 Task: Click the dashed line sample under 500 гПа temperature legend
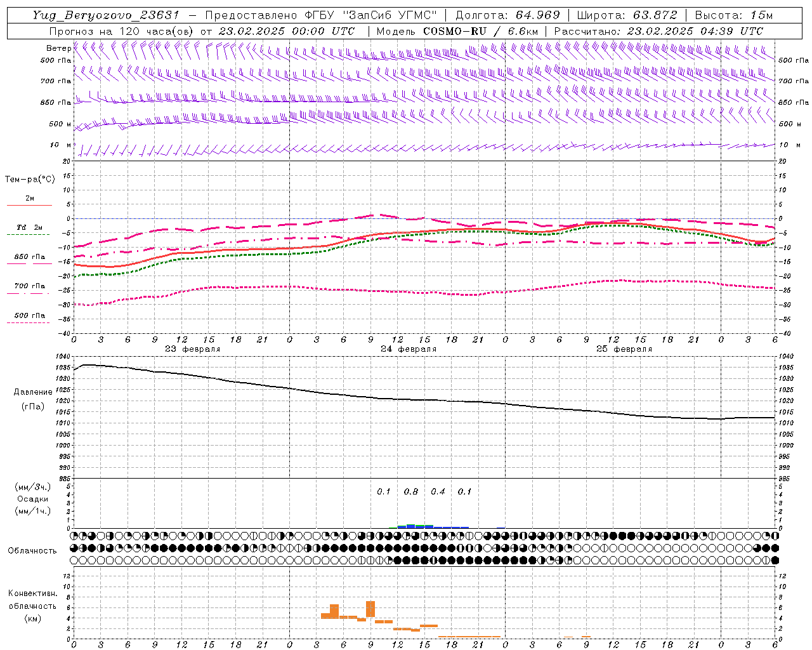[29, 322]
